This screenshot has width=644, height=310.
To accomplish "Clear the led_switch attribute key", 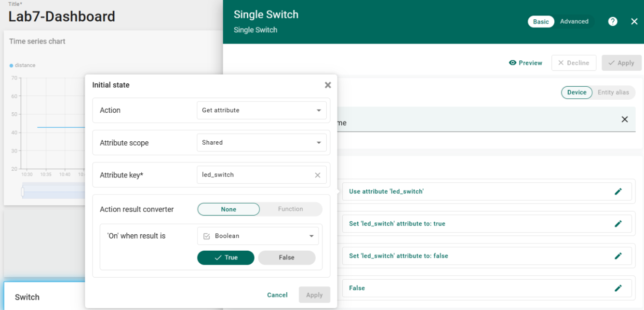I will [x=318, y=175].
